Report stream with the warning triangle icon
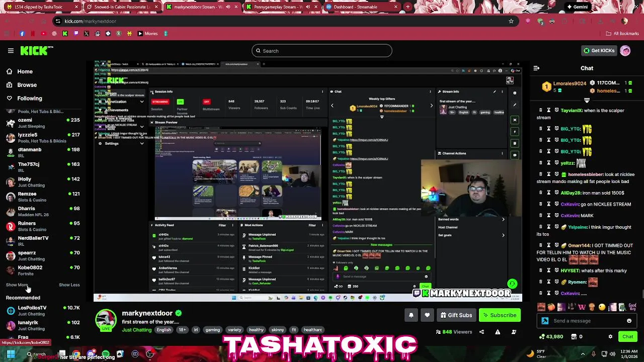 click(x=498, y=332)
